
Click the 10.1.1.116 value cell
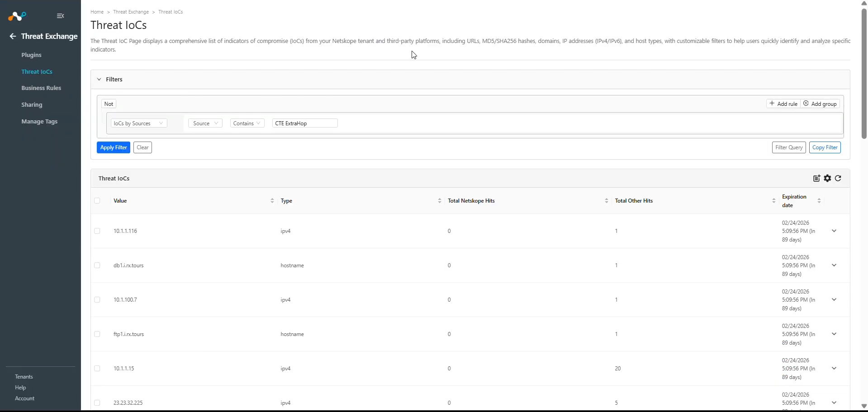(125, 231)
